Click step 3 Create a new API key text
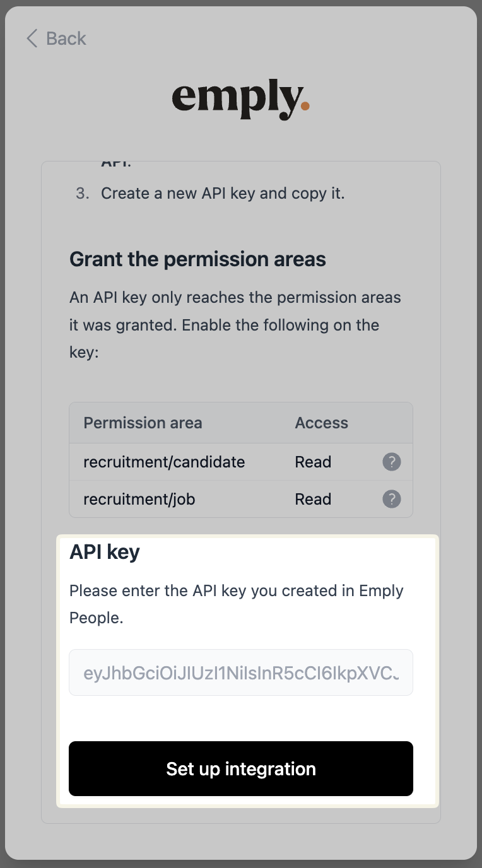Image resolution: width=482 pixels, height=868 pixels. point(223,193)
